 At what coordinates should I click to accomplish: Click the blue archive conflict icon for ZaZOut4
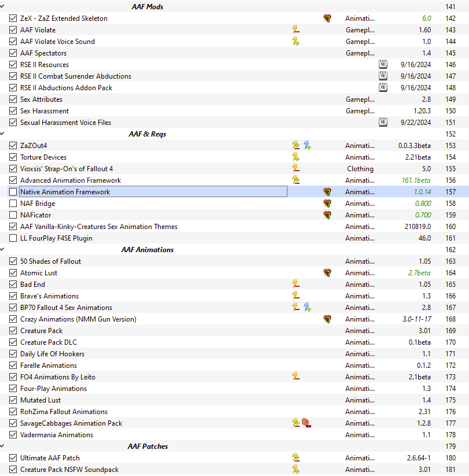pyautogui.click(x=307, y=146)
